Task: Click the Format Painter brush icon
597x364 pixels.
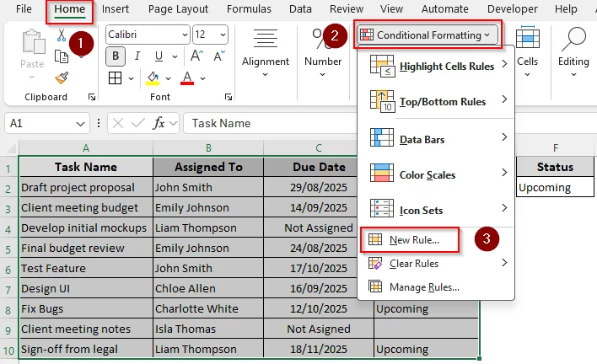Action: tap(62, 78)
